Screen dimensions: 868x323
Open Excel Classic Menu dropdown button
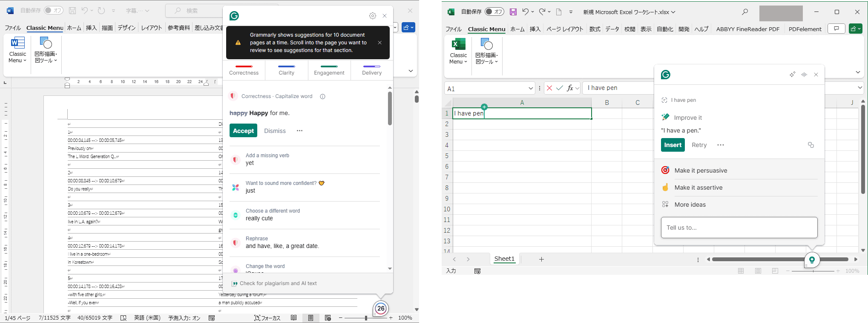(x=458, y=52)
